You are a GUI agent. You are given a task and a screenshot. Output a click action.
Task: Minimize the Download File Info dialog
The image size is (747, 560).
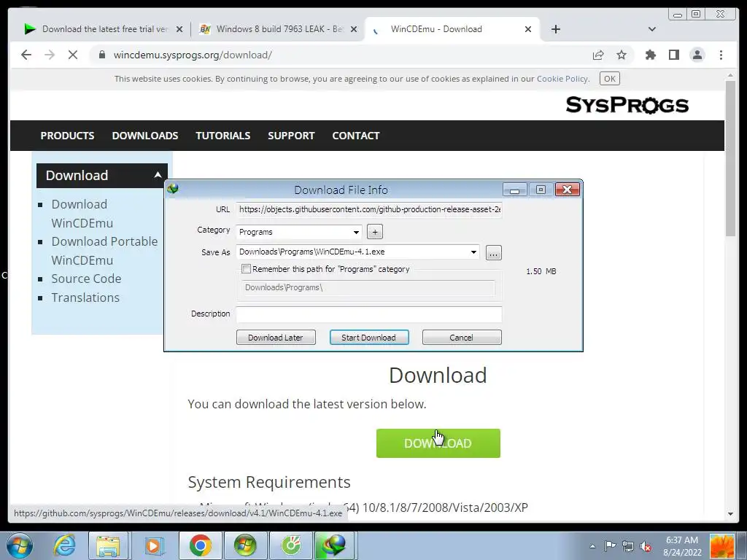(514, 190)
